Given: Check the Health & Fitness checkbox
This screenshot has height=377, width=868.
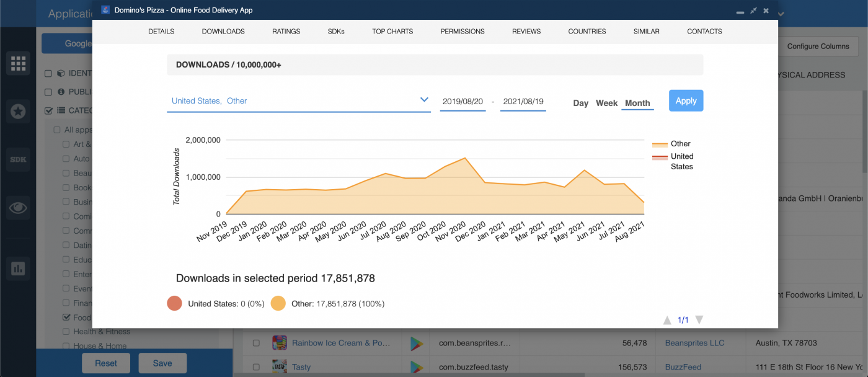Looking at the screenshot, I should pyautogui.click(x=66, y=331).
